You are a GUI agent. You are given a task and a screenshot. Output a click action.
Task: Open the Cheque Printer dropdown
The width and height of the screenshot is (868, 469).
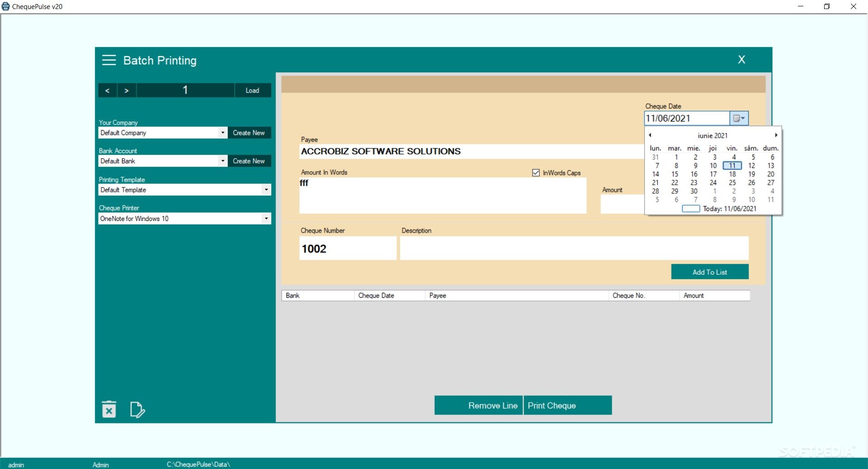(266, 219)
